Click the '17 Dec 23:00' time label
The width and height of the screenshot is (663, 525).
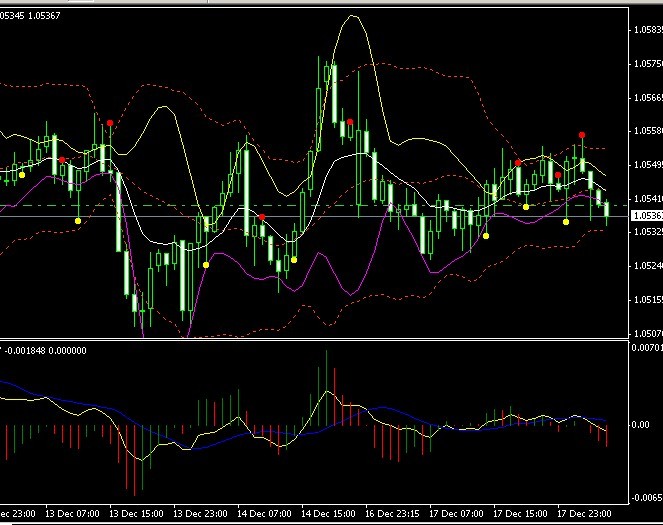[584, 514]
